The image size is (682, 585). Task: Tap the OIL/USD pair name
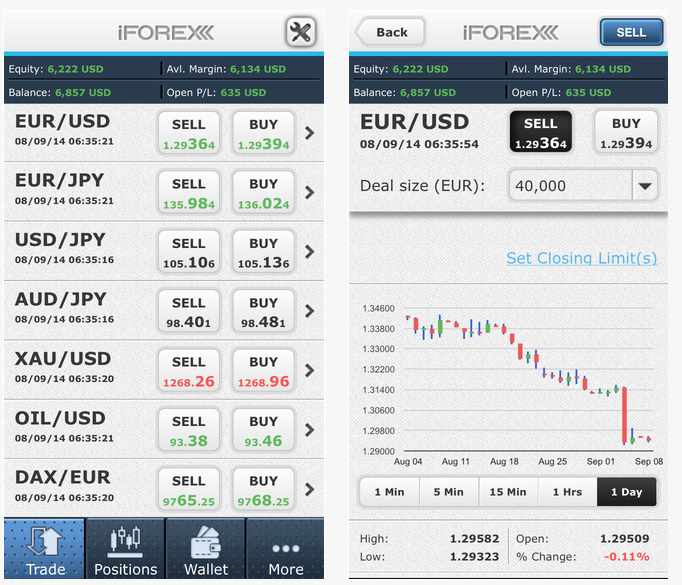60,418
